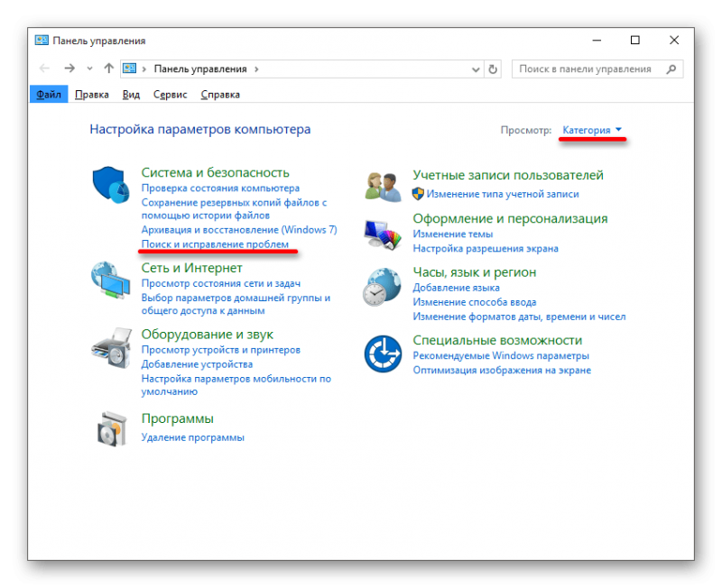The width and height of the screenshot is (722, 588).
Task: Open Настройка параметров мобильности по умолчанию
Action: pyautogui.click(x=236, y=385)
